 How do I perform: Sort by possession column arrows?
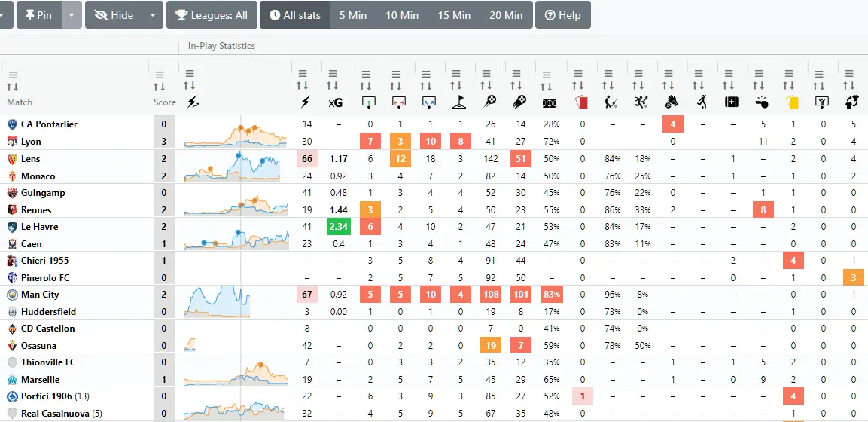click(546, 87)
